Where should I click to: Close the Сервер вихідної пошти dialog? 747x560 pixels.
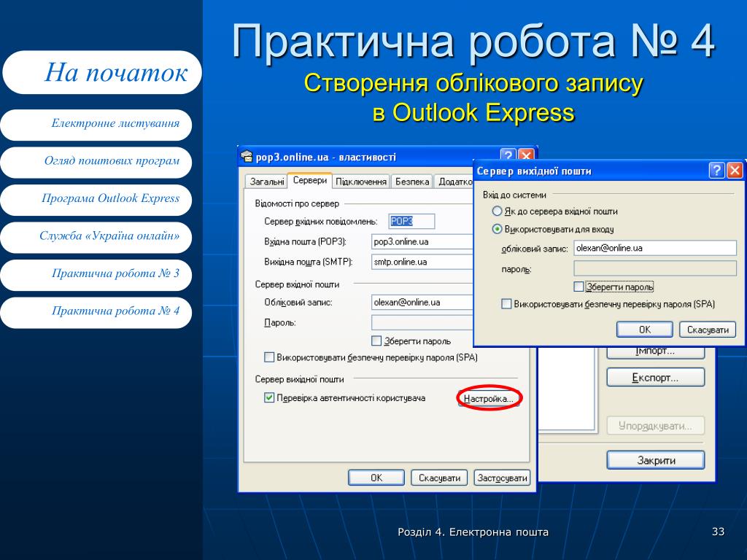click(735, 170)
